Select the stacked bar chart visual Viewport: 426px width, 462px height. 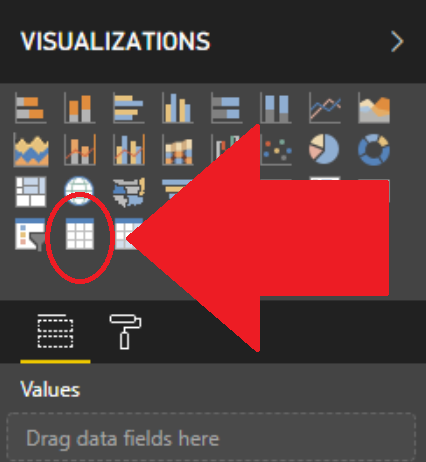(x=31, y=108)
